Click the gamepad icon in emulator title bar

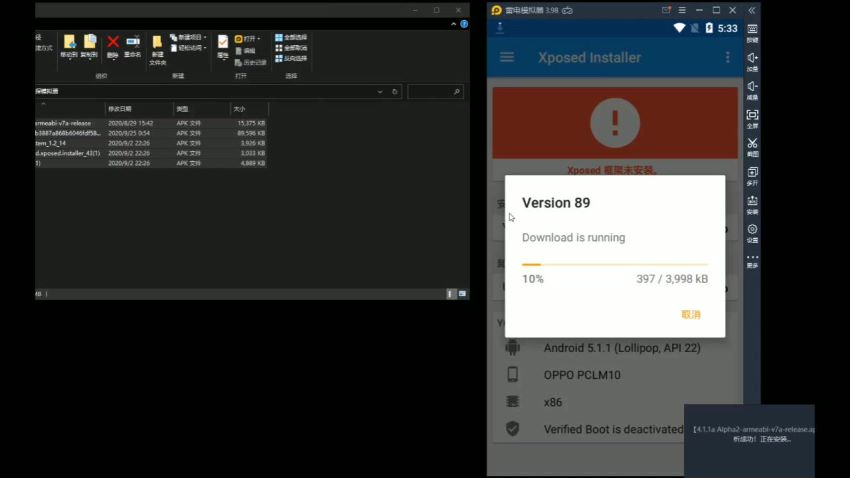click(x=567, y=10)
